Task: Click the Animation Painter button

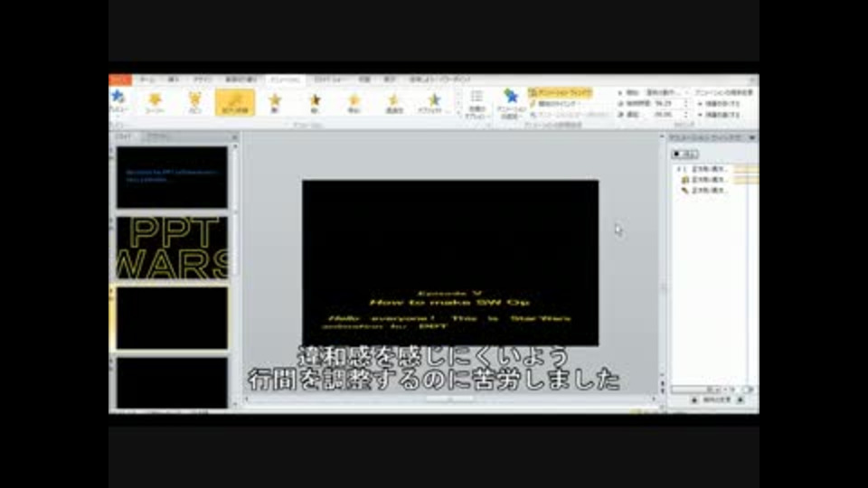Action: click(x=569, y=115)
